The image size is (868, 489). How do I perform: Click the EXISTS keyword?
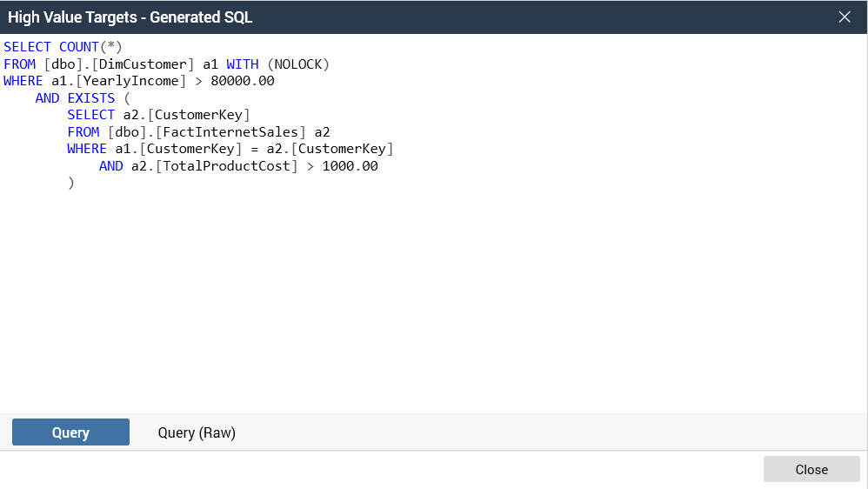[x=91, y=98]
